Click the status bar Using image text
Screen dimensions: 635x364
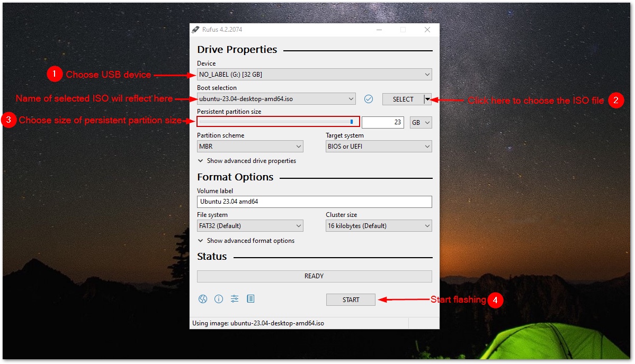pos(258,323)
